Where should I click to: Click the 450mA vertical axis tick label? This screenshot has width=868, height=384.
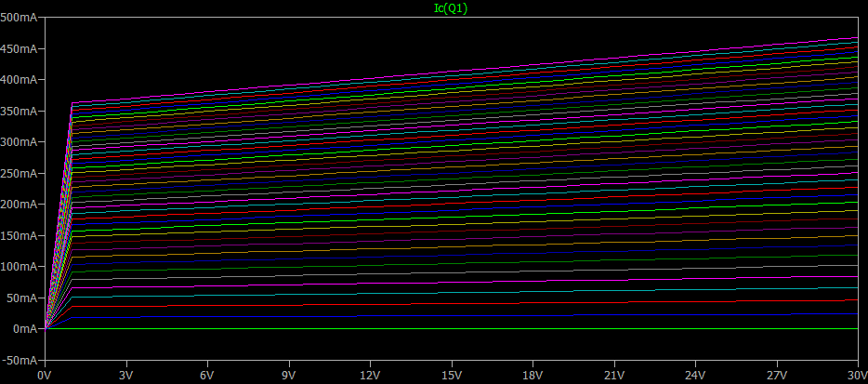click(x=19, y=48)
